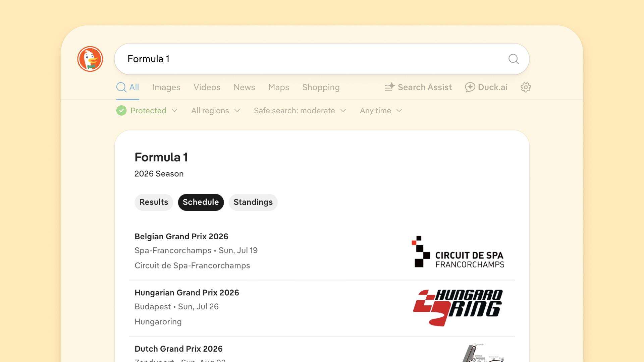
Task: Click the chevron next to Any time
Action: tap(399, 111)
